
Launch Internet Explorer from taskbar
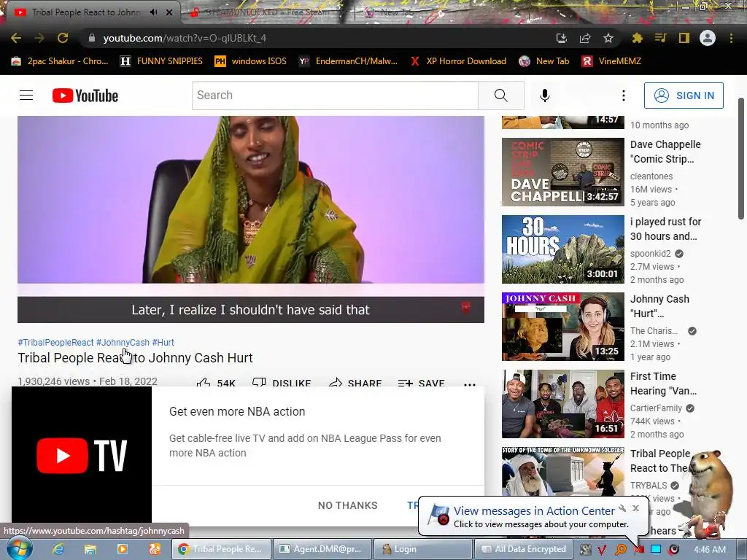(x=58, y=549)
